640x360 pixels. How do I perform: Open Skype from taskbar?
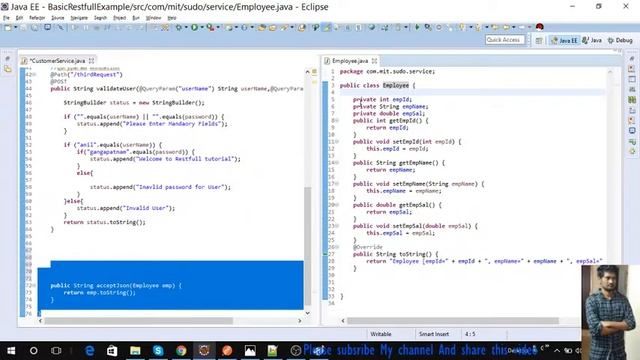(158, 351)
